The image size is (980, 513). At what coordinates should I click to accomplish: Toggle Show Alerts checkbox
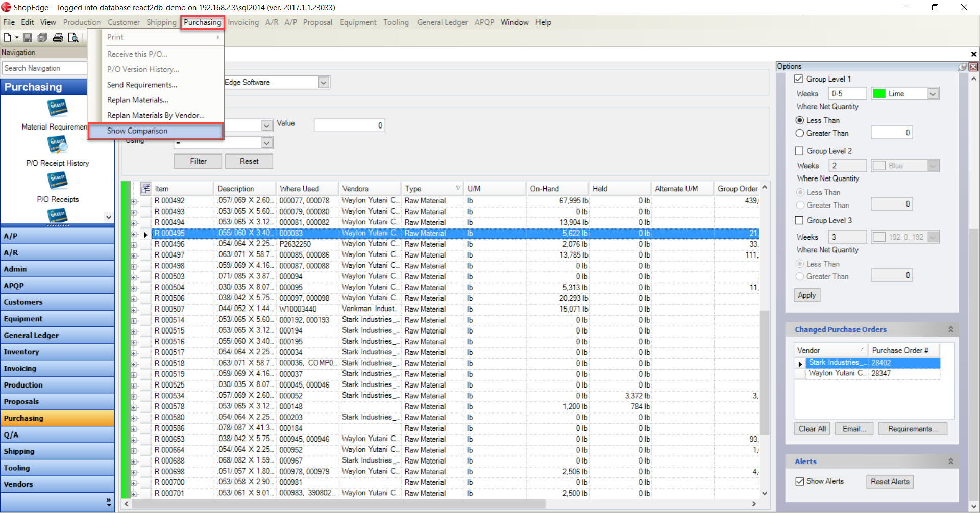click(800, 481)
